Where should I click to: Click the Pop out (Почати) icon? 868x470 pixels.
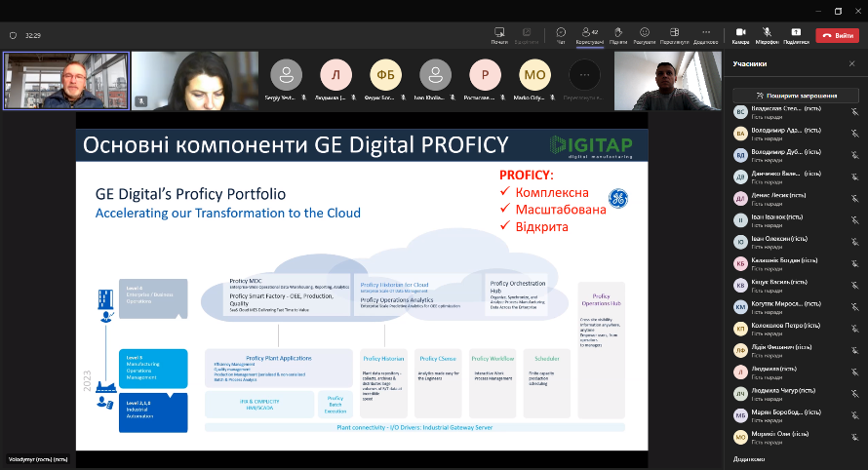click(499, 35)
